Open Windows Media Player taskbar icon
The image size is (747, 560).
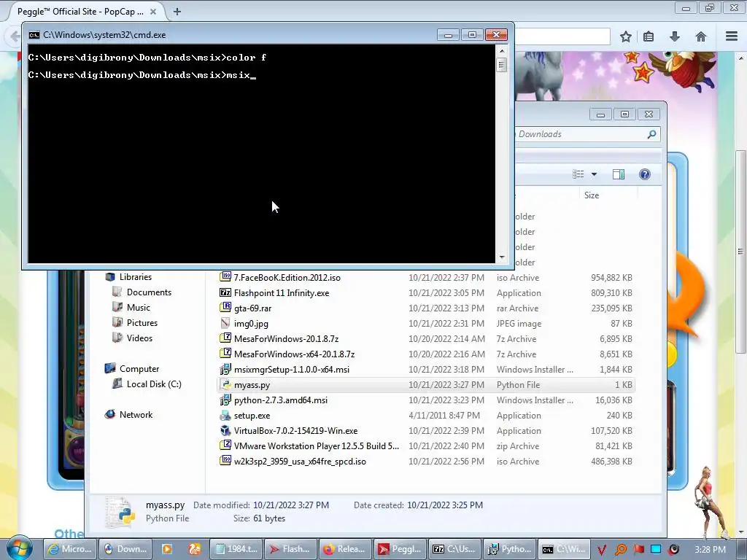click(x=167, y=549)
